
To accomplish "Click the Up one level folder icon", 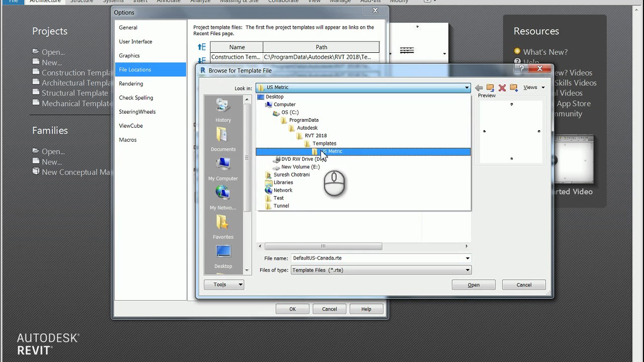I will point(490,87).
